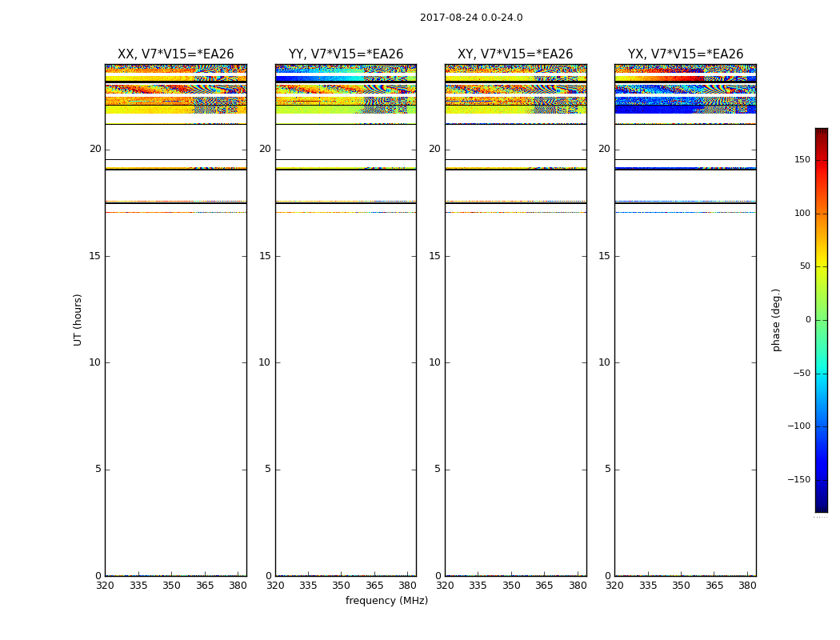Click the 150 tick label on colorbar
840x640 pixels.
pos(802,160)
